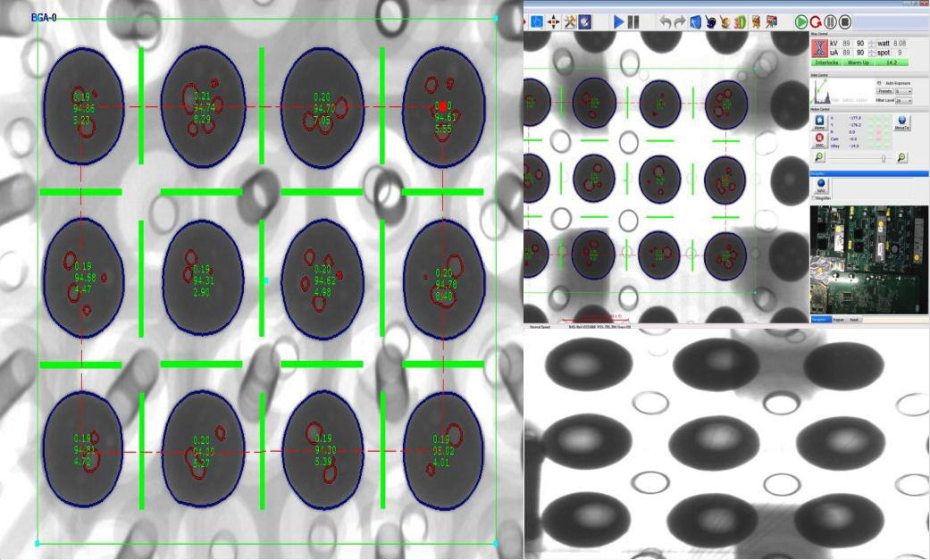This screenshot has width=930, height=560.
Task: Click the green Warm Up button
Action: (x=859, y=63)
